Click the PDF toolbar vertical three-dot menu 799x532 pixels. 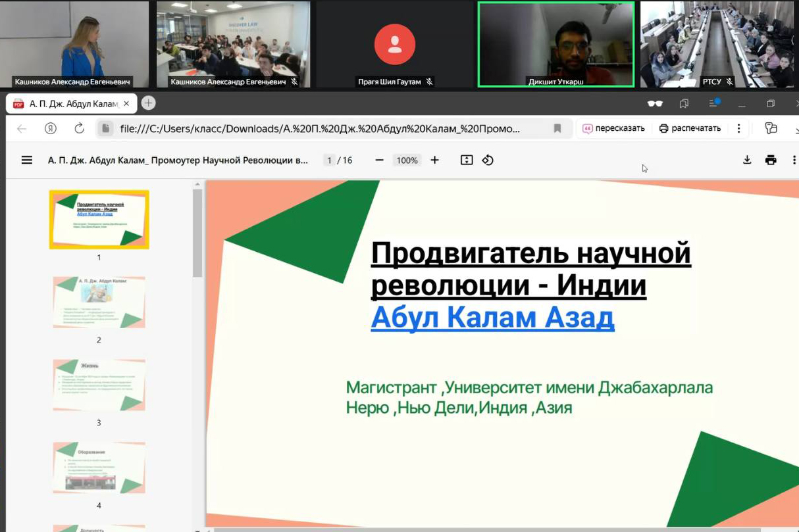click(x=794, y=160)
